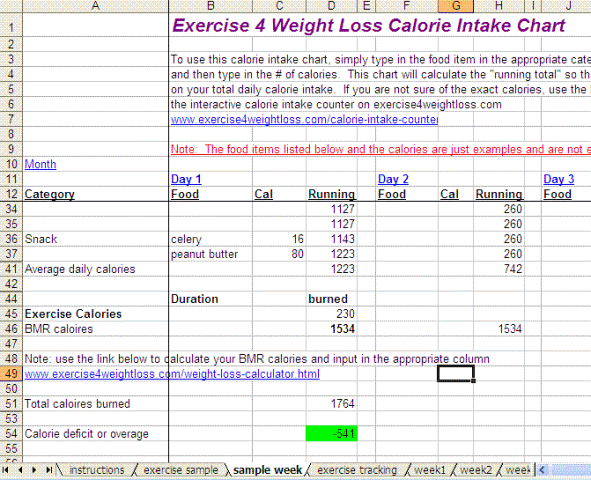This screenshot has width=591, height=480.
Task: Switch to the week1 sheet tab
Action: [430, 470]
